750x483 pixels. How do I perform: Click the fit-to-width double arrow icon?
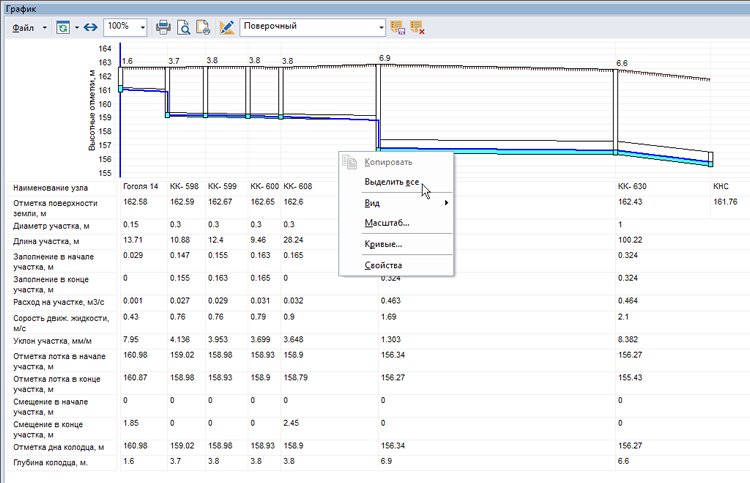[90, 27]
